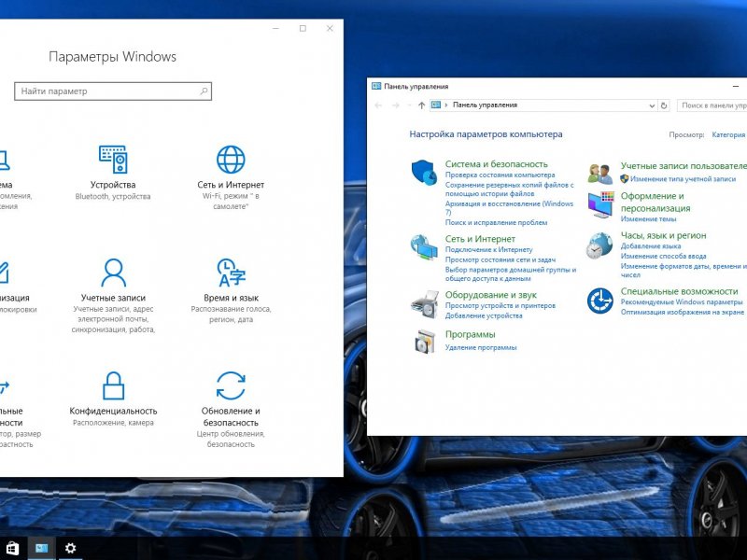
Task: Click Programs (Программы) icon in Control Panel
Action: point(425,342)
